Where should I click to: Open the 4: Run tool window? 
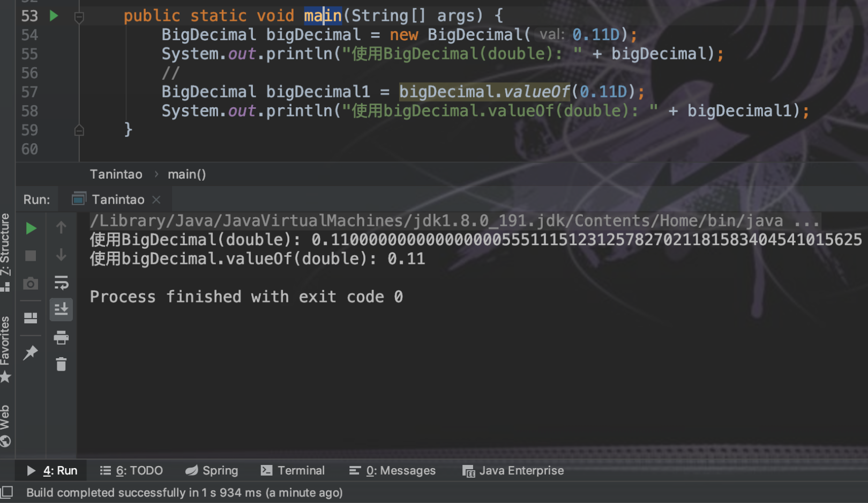[52, 470]
